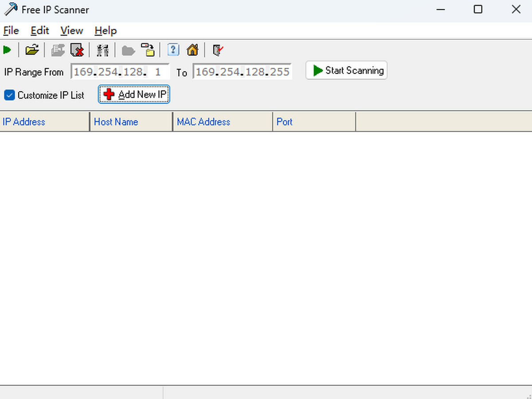The width and height of the screenshot is (532, 399).
Task: Click the 'IP Range From' label
Action: pos(34,72)
